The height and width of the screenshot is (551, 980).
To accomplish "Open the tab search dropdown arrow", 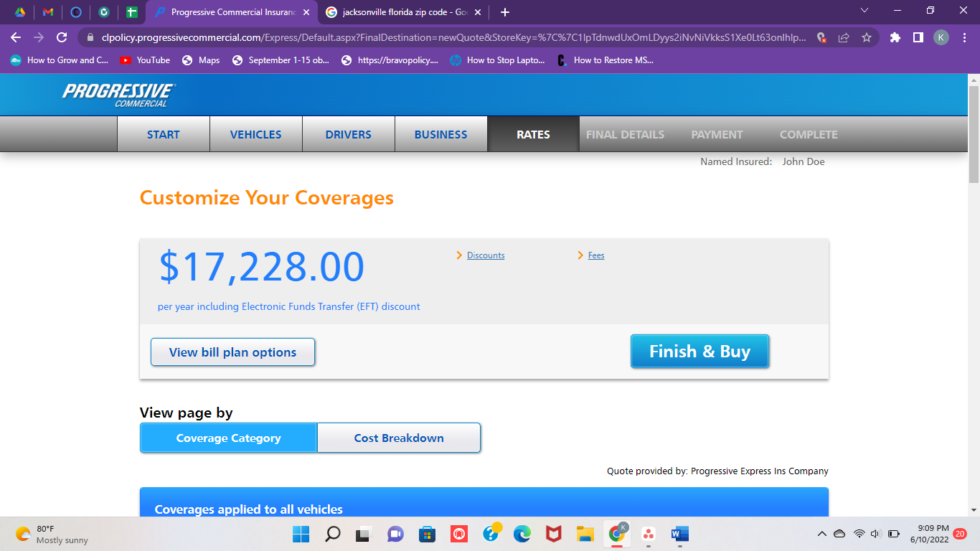I will point(864,11).
